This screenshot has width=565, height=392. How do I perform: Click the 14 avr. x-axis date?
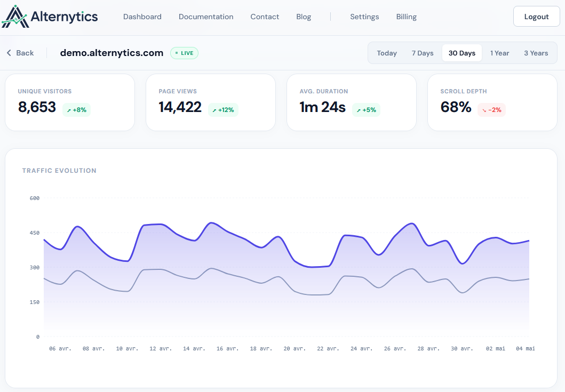pos(194,348)
